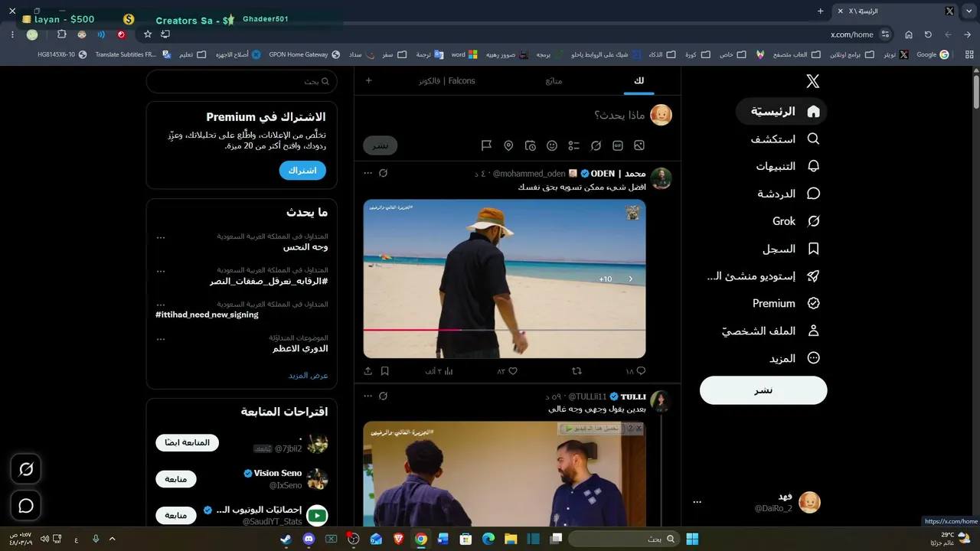Open the creator studio sidebar item
Screen dimensions: 980x551
point(763,276)
